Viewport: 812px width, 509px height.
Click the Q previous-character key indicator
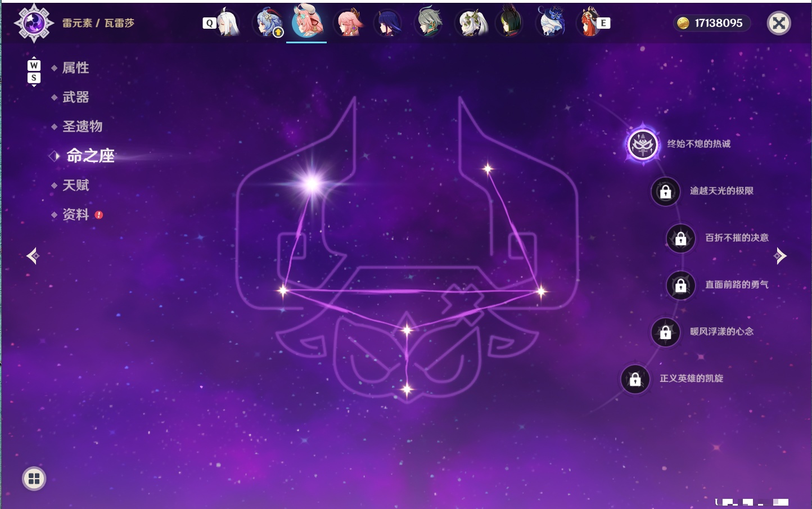(210, 23)
